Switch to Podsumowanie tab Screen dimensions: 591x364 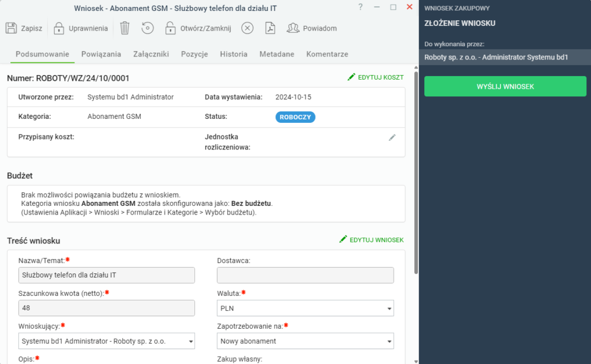click(42, 54)
